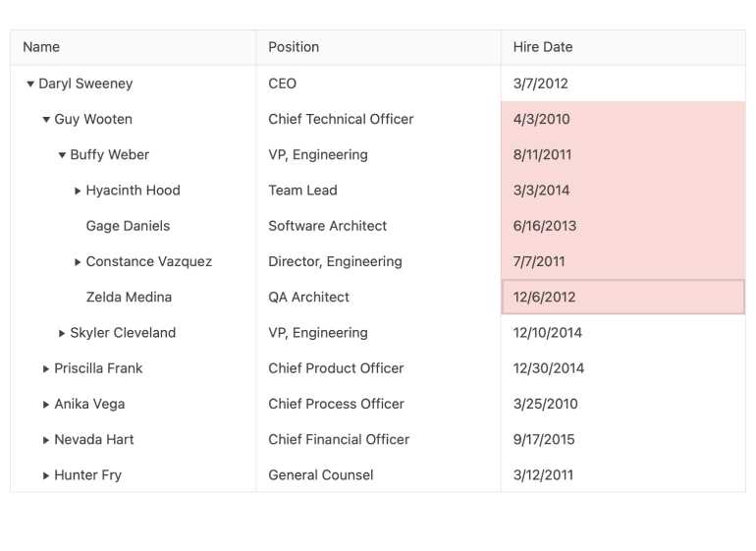Collapse the Daryl Sweeney row
Viewport: 756px width, 551px height.
click(x=30, y=84)
